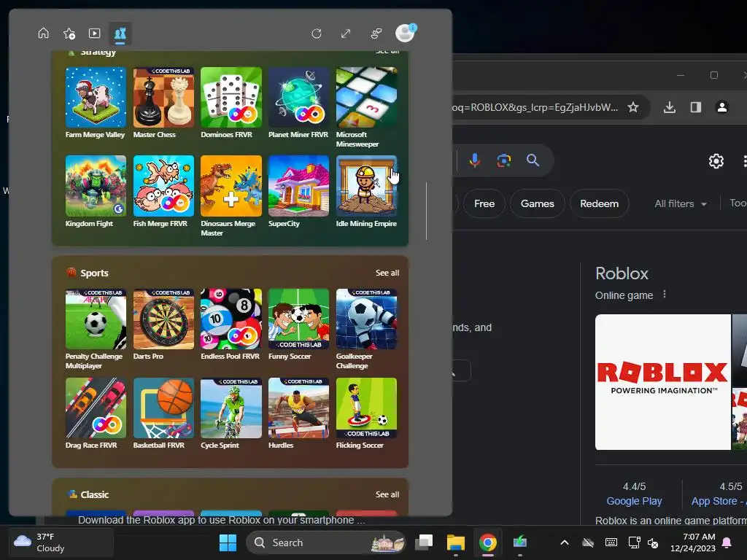This screenshot has width=747, height=560.
Task: Open Chrome downloads icon
Action: 670,107
